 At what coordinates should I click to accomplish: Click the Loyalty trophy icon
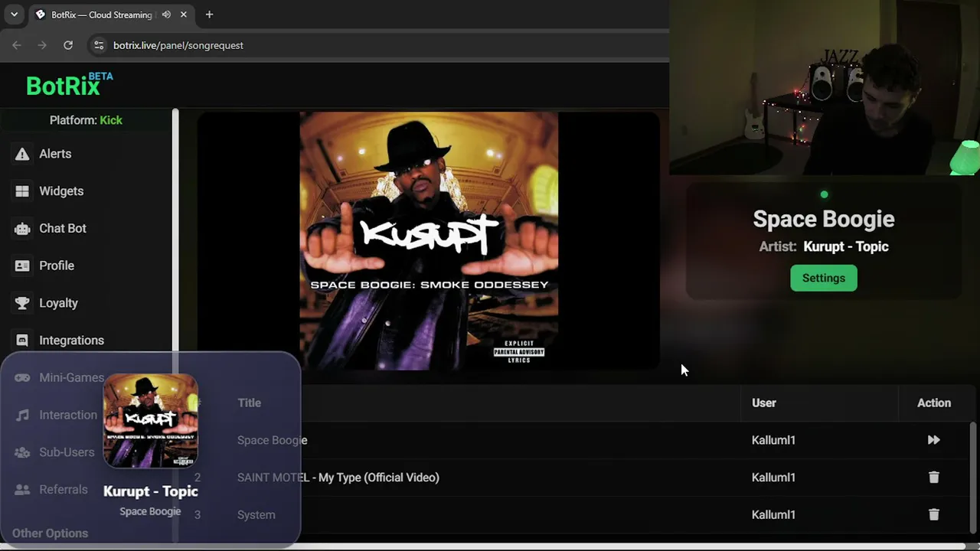(x=22, y=303)
